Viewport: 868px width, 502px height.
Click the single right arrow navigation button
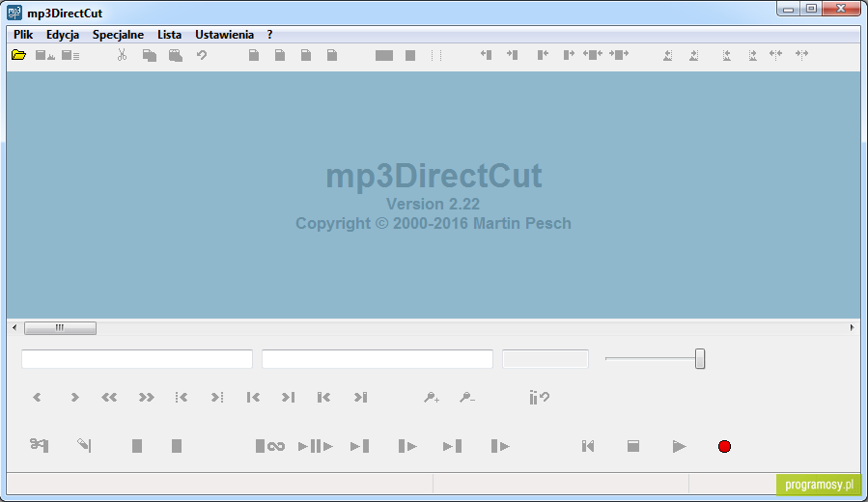[74, 398]
